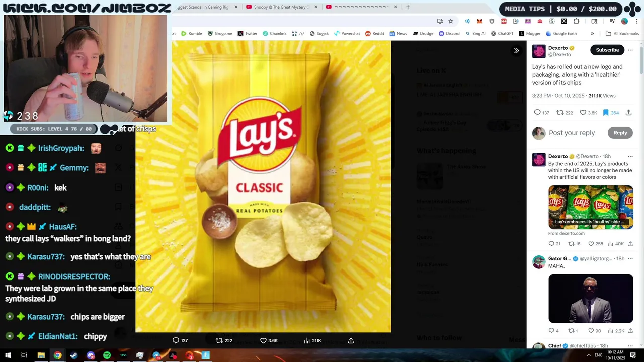Open the Google Earth bookmark
Image resolution: width=644 pixels, height=362 pixels.
(x=561, y=34)
